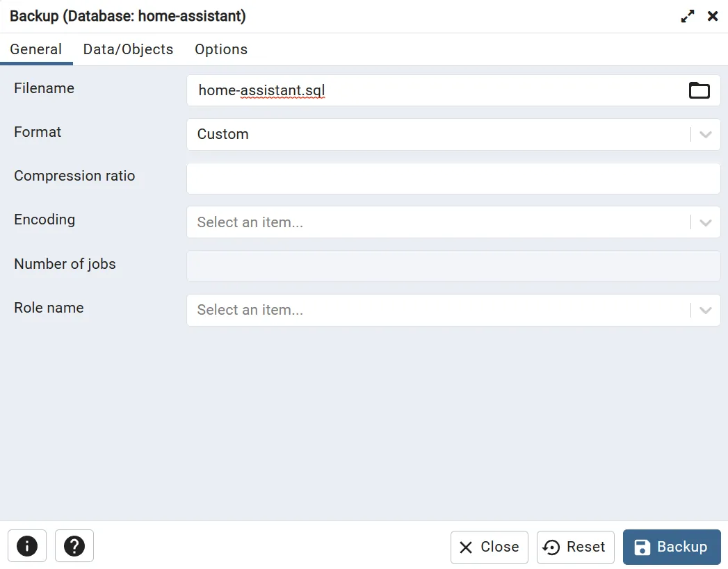The height and width of the screenshot is (569, 728).
Task: Click the Number of jobs field
Action: [x=453, y=266]
